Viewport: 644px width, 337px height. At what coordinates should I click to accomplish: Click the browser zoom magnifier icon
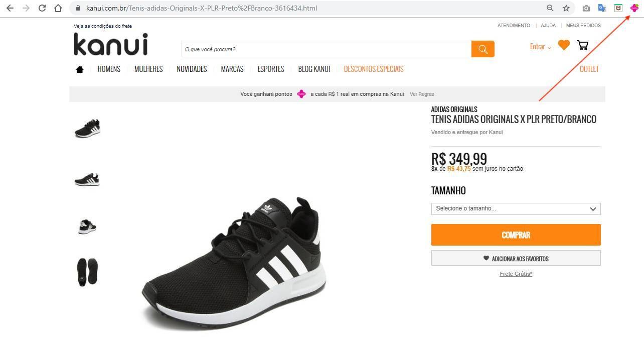point(550,8)
